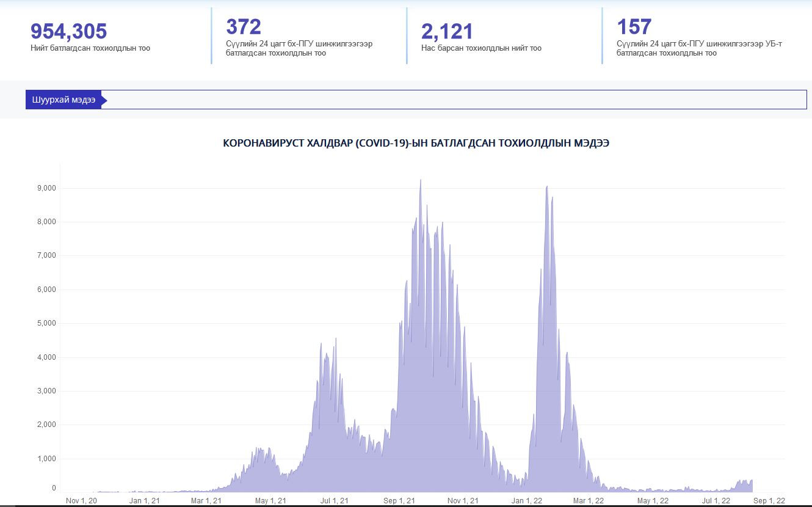This screenshot has height=507, width=812.
Task: Click the Sep 1, 21 date axis label
Action: click(399, 501)
